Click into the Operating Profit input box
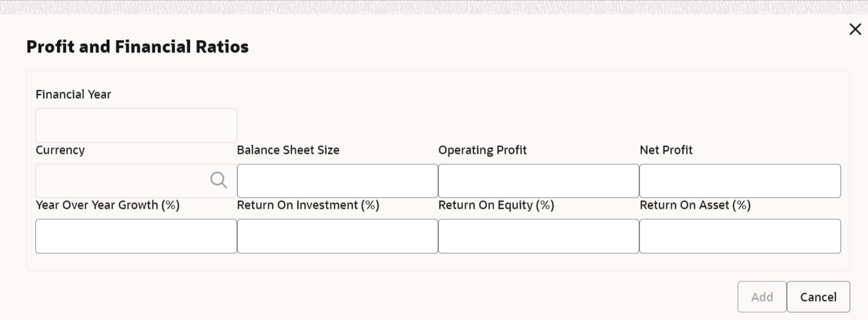Image resolution: width=868 pixels, height=320 pixels. [538, 181]
